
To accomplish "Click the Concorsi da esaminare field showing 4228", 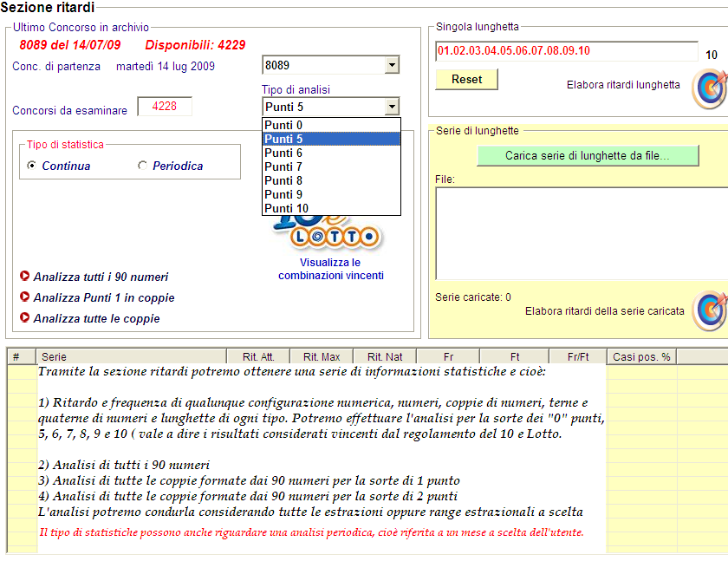I will 165,107.
